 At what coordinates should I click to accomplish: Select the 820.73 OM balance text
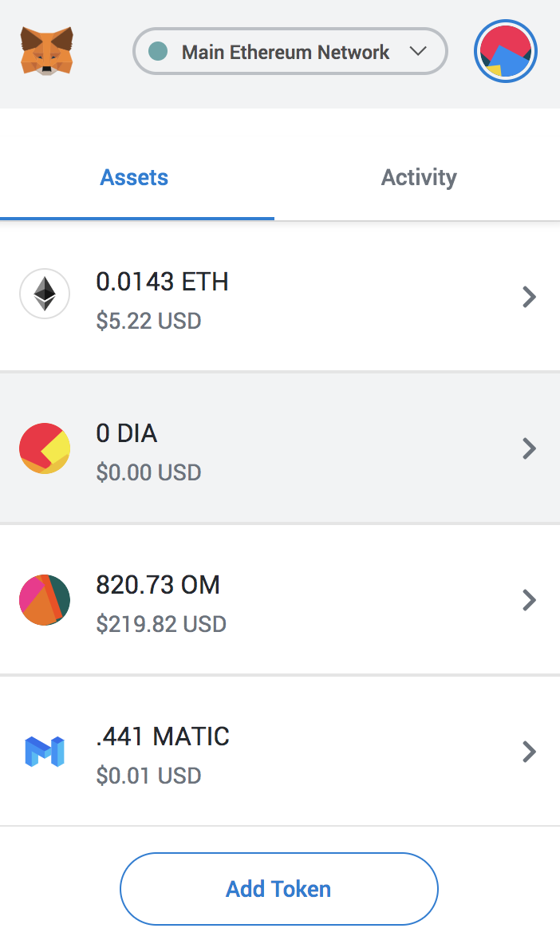158,585
